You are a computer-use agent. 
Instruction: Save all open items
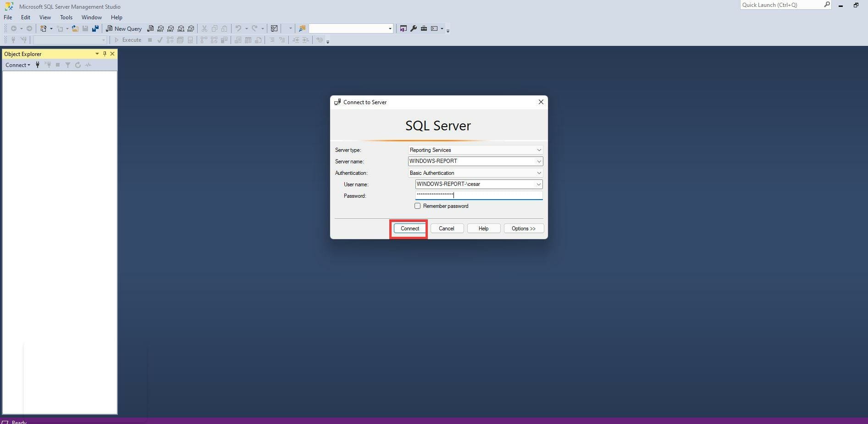pos(95,28)
